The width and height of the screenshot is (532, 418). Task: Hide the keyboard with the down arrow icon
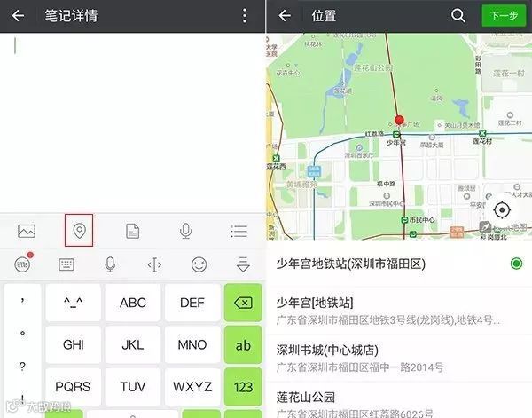click(243, 264)
